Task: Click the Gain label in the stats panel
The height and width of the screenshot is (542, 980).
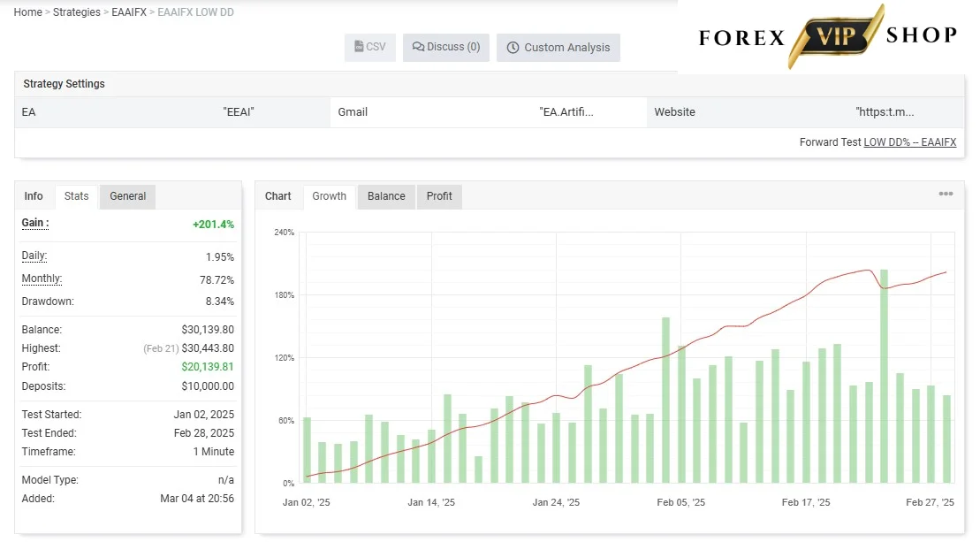Action: click(x=35, y=223)
